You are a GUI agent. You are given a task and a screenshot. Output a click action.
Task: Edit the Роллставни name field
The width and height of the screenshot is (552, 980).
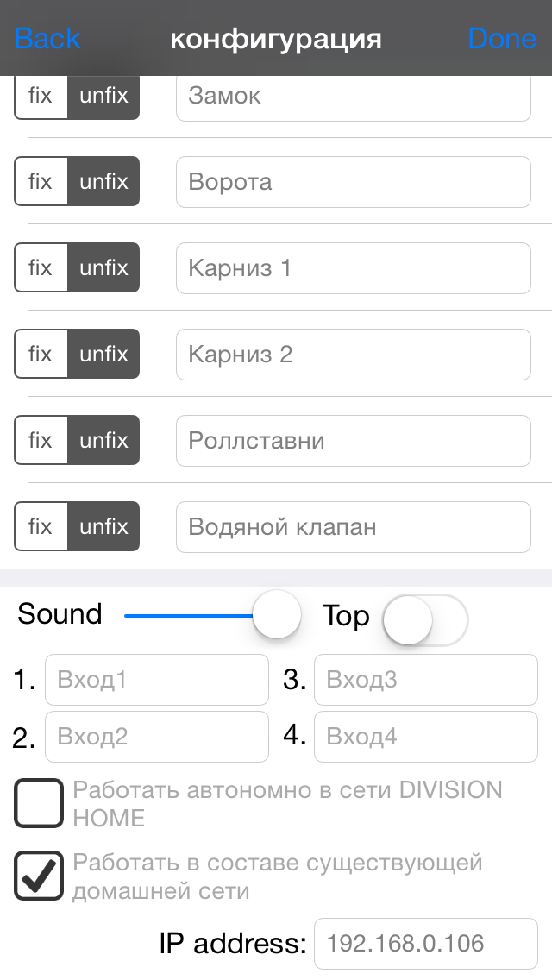353,441
